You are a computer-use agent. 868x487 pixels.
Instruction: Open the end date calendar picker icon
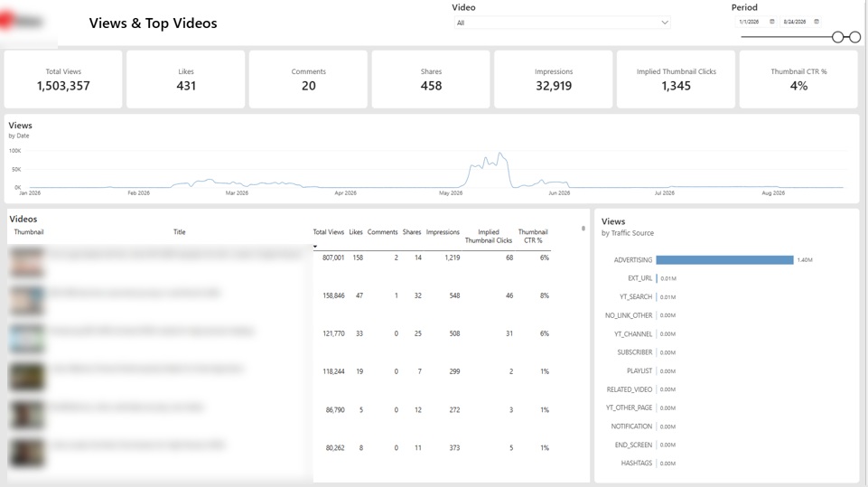click(x=816, y=22)
